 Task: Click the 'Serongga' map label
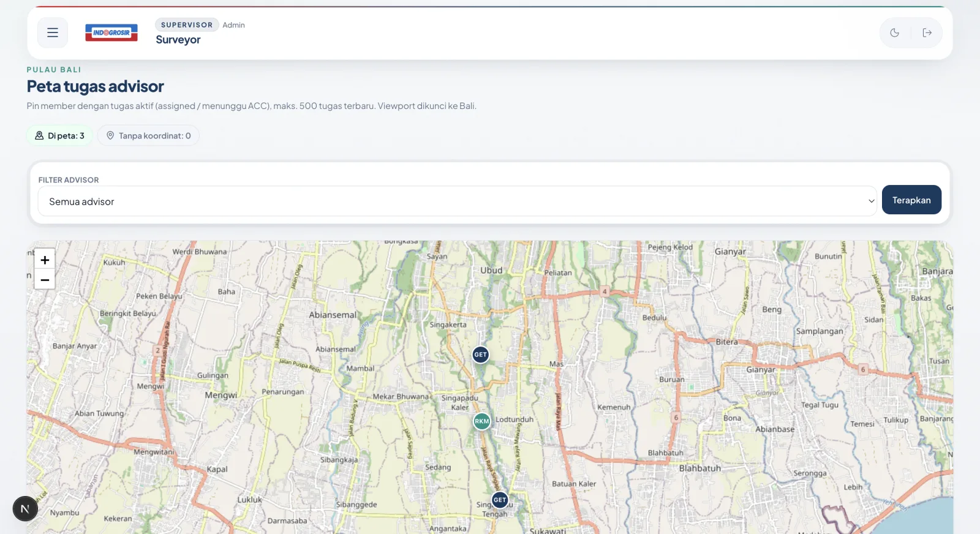tap(810, 473)
